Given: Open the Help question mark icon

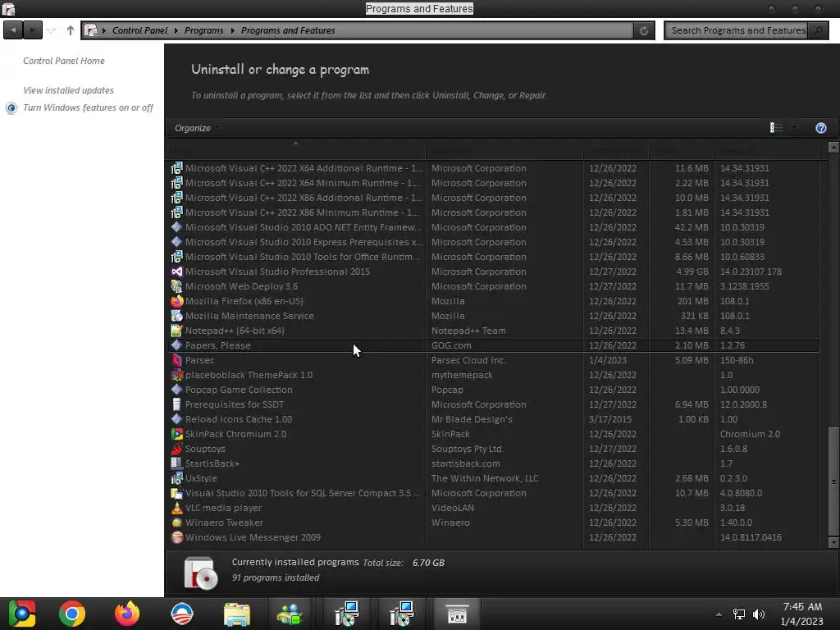Looking at the screenshot, I should click(x=820, y=128).
